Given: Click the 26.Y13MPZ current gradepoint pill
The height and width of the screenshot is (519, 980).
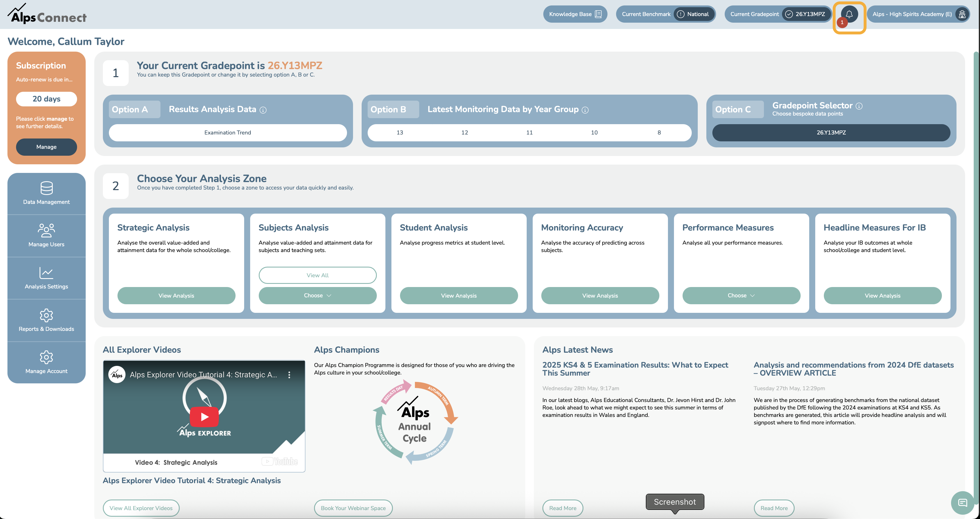Looking at the screenshot, I should [x=806, y=14].
